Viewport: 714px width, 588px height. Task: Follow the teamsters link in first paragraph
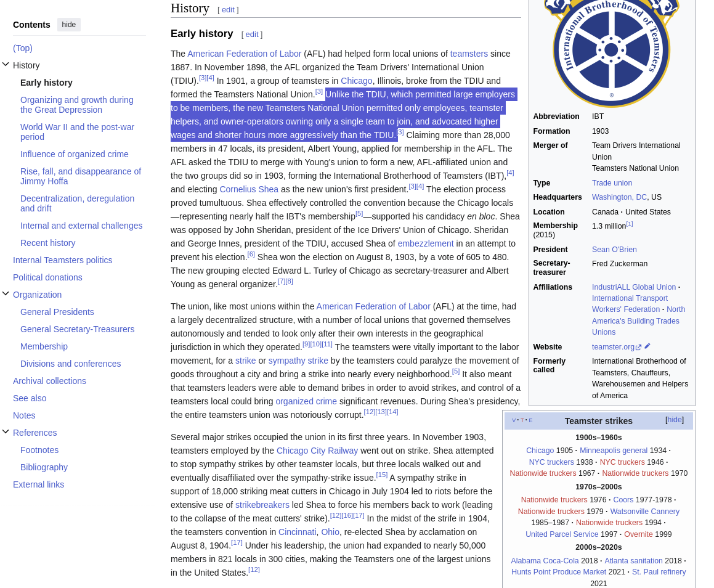[x=469, y=54]
